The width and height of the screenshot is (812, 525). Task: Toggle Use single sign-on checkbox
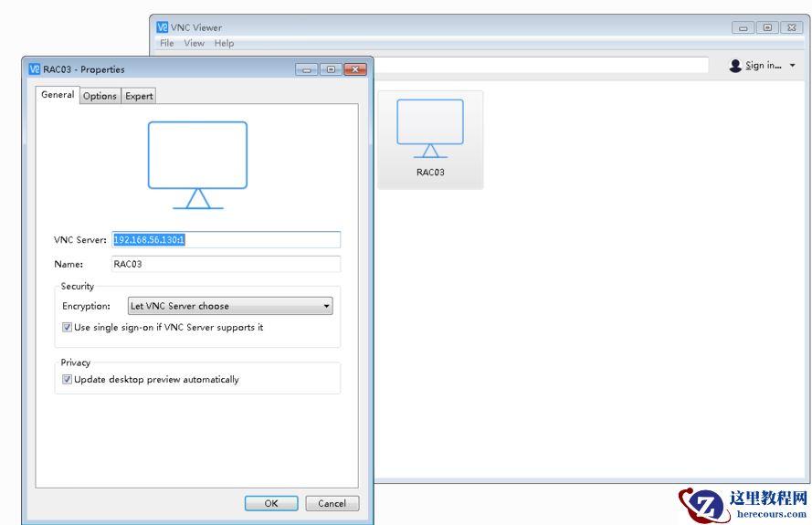(67, 327)
